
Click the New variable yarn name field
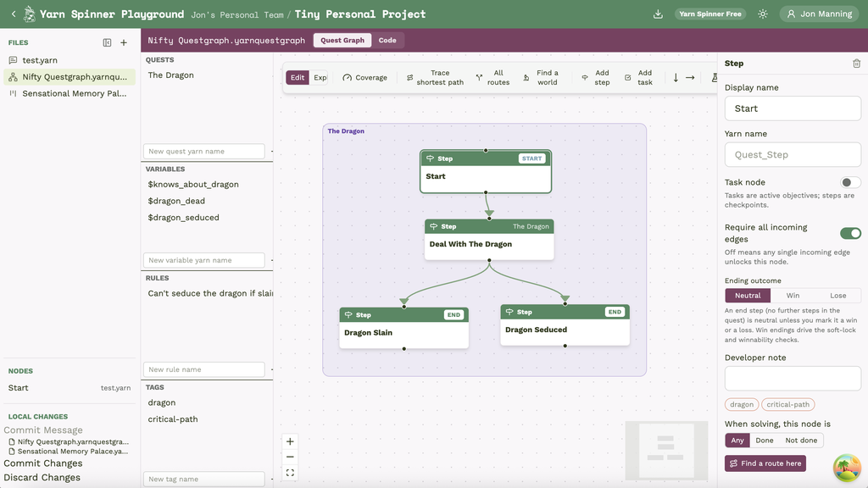click(x=203, y=261)
